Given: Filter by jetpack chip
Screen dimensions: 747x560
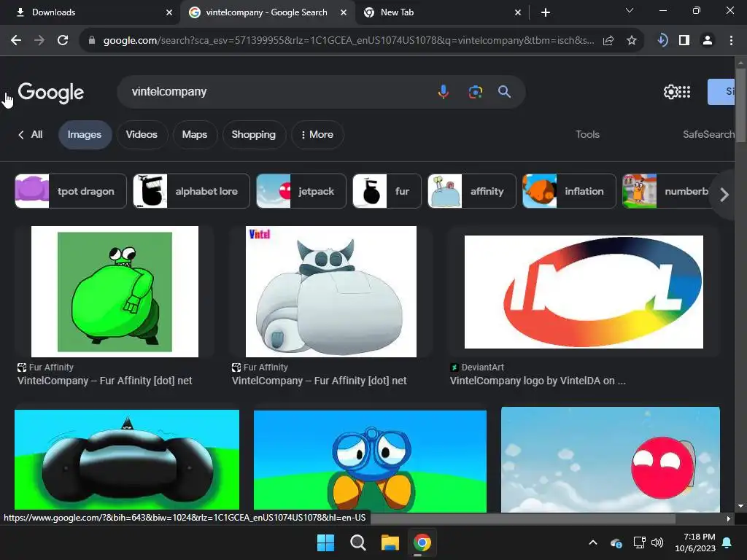Looking at the screenshot, I should pos(301,191).
